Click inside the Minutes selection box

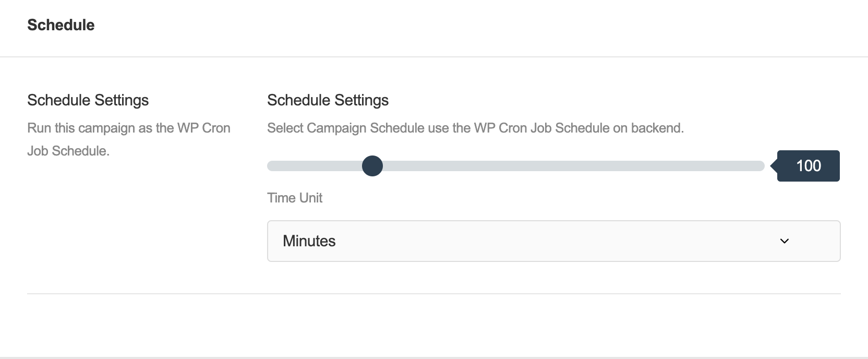click(469, 241)
